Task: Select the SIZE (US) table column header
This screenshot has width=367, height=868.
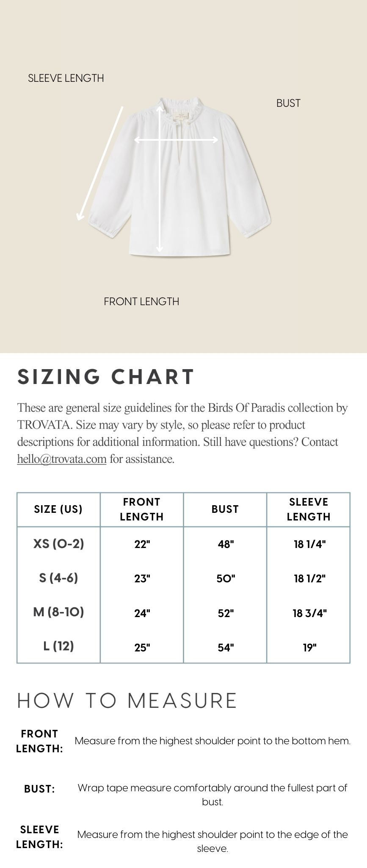Action: coord(58,509)
